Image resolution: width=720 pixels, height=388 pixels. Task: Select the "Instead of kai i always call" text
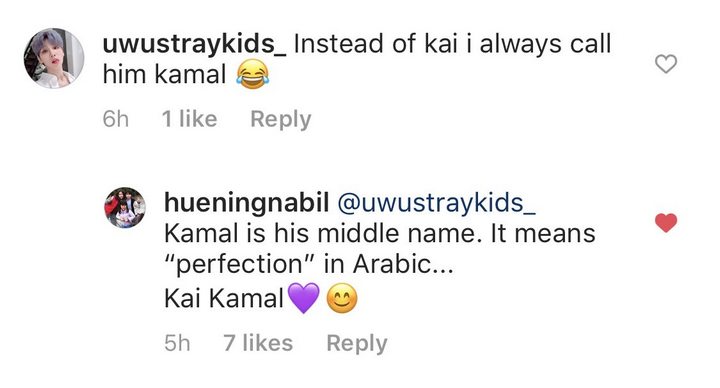coord(452,45)
